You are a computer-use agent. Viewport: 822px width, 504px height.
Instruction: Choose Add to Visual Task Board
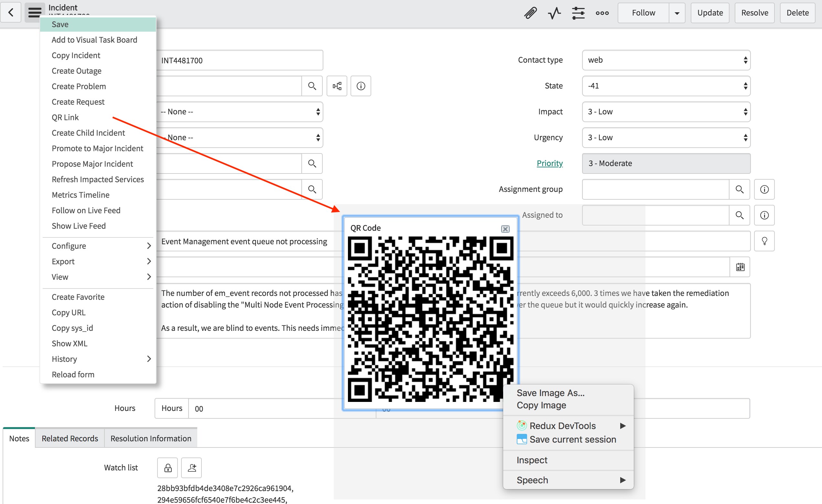98,40
